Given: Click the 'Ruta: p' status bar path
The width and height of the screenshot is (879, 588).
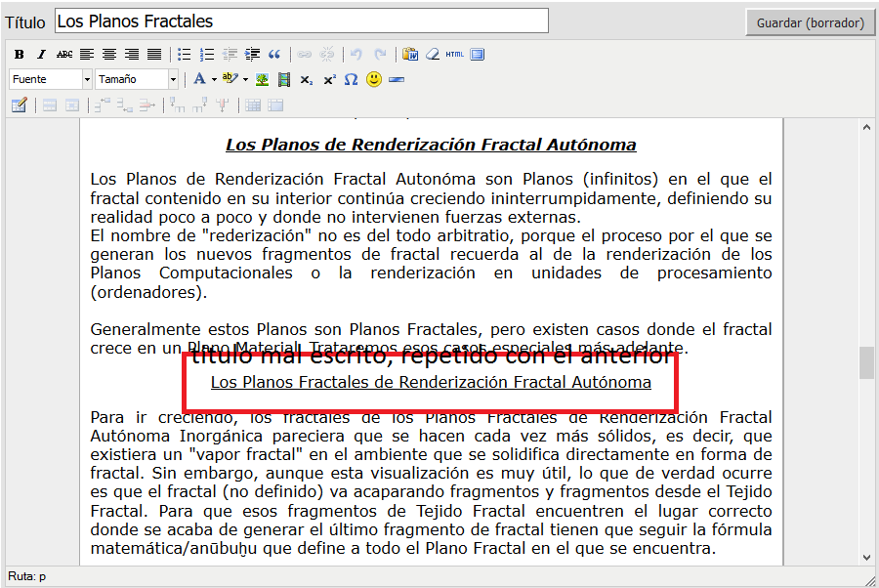Looking at the screenshot, I should click(27, 576).
